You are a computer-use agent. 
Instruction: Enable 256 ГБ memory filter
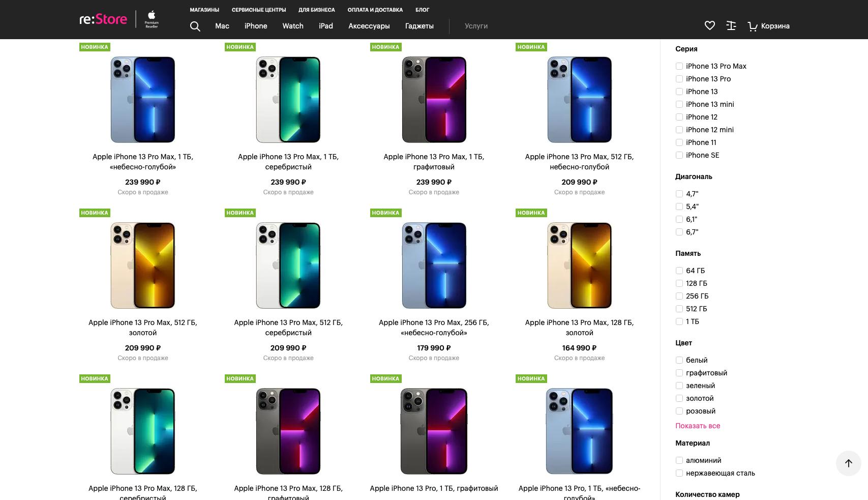(679, 296)
